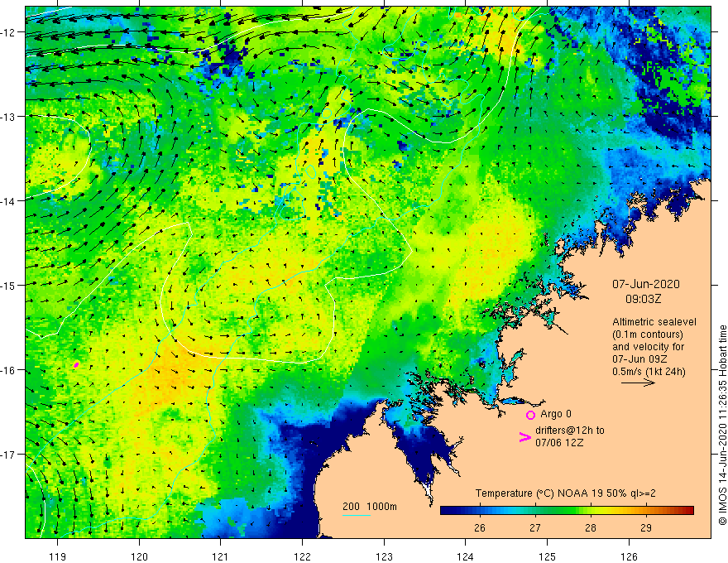Click the IMOS copyright timestamp text
This screenshot has height=563, width=728.
tap(722, 425)
